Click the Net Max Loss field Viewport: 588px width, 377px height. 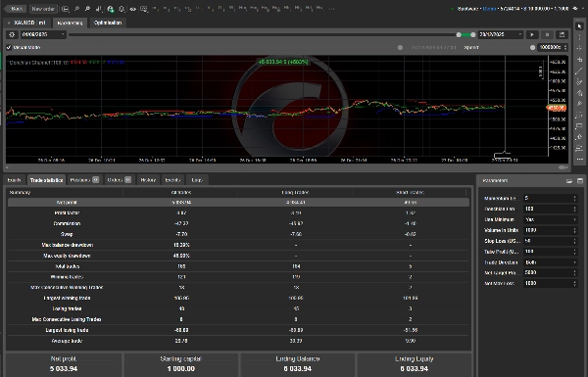coord(551,283)
